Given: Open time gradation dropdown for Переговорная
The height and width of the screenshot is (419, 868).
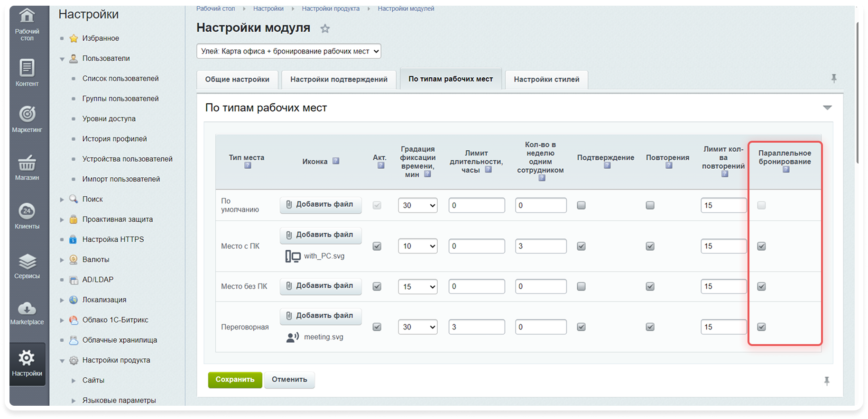Looking at the screenshot, I should (418, 327).
